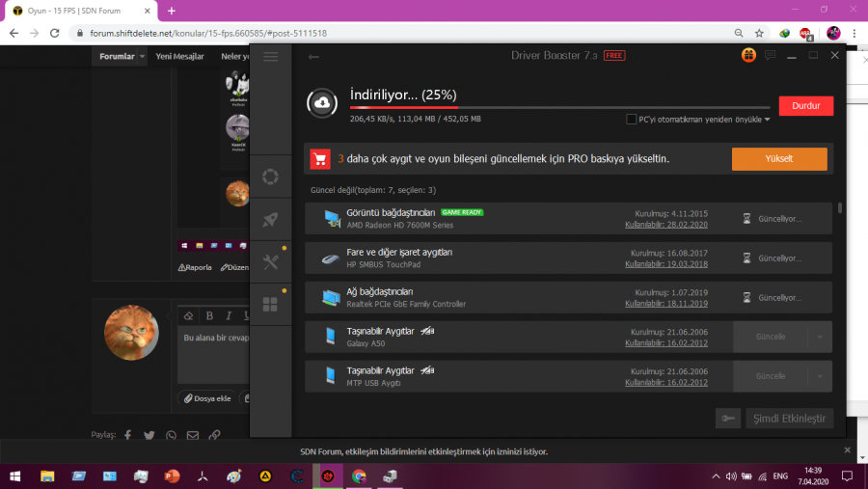The height and width of the screenshot is (489, 868).
Task: Open a new Chrome tab
Action: click(x=172, y=11)
